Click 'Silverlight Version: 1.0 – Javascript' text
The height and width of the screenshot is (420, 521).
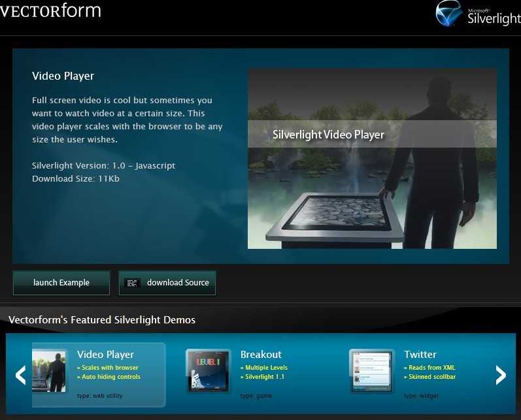[104, 166]
